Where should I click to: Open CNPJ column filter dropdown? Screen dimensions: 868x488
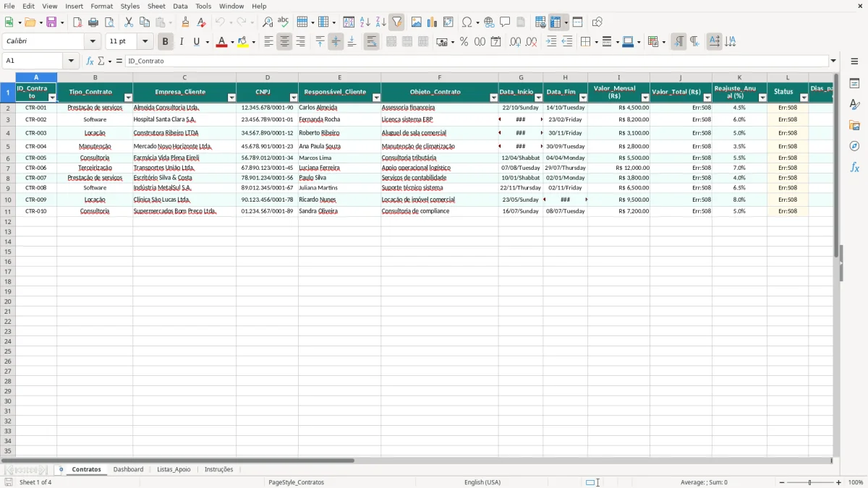click(294, 98)
